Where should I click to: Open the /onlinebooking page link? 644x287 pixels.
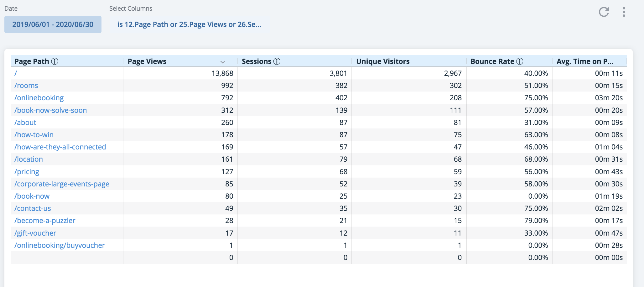[39, 98]
